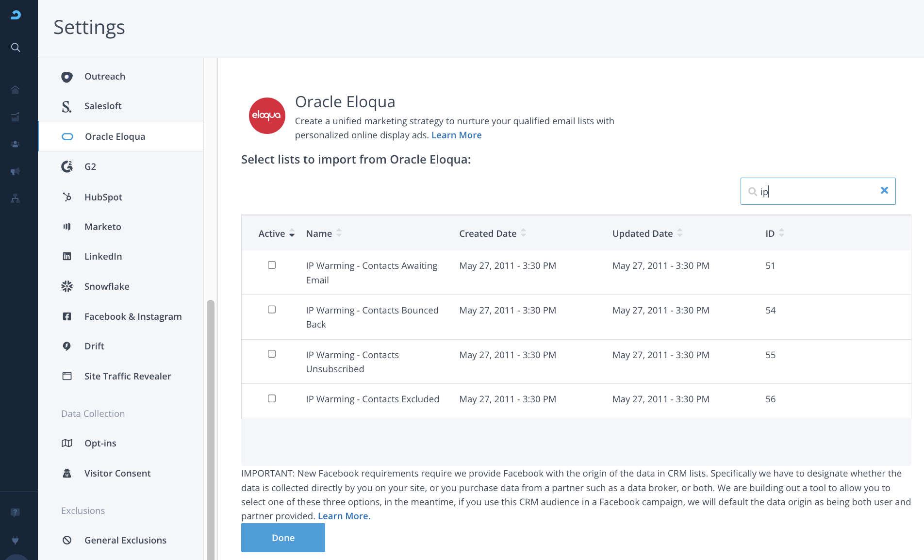Select checkbox for IP Warming - Contacts Bounced Back

[272, 310]
